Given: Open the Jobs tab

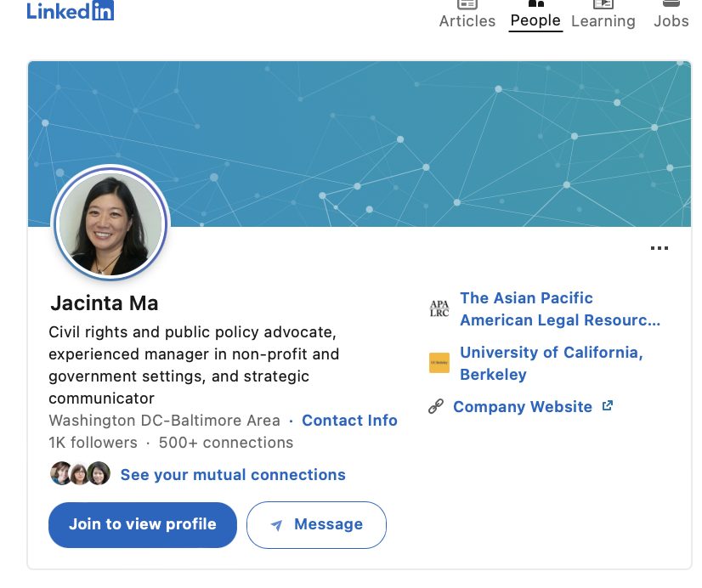Looking at the screenshot, I should 671,20.
